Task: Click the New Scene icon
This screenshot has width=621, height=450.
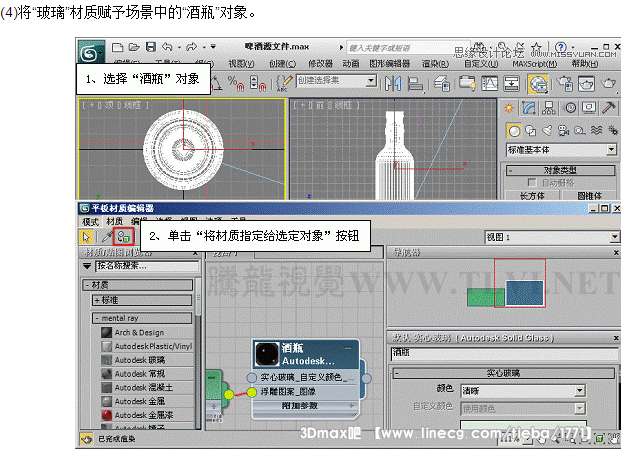Action: (x=117, y=48)
